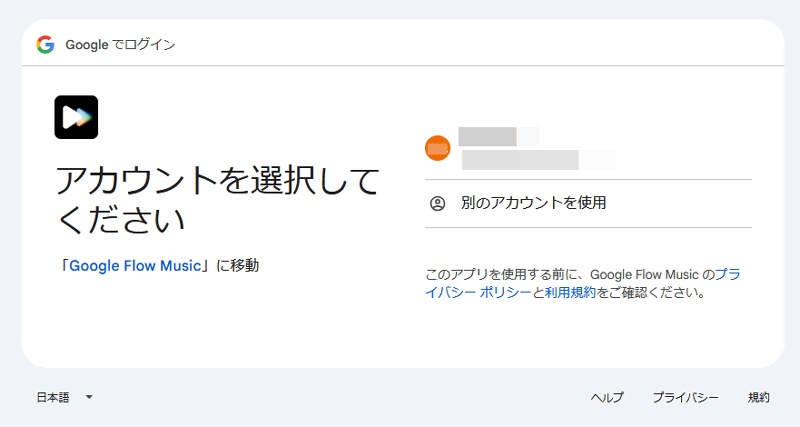The height and width of the screenshot is (427, 800).
Task: Open the 規約 footer link
Action: point(758,397)
